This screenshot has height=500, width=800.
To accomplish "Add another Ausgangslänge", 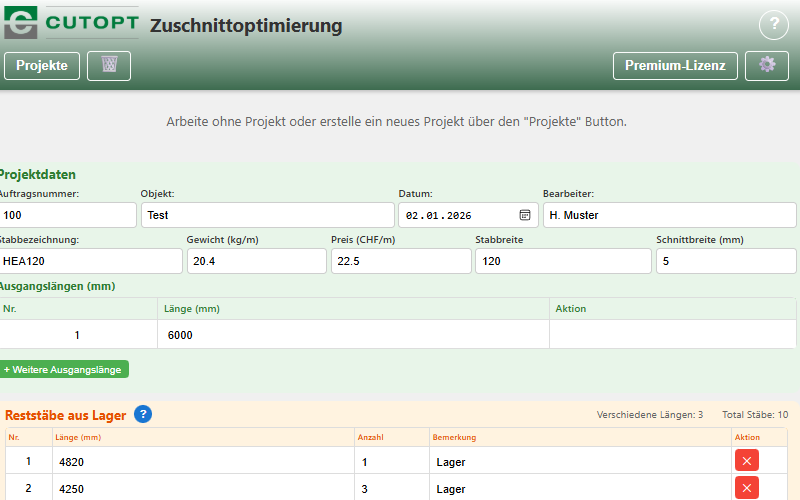I will tap(64, 369).
